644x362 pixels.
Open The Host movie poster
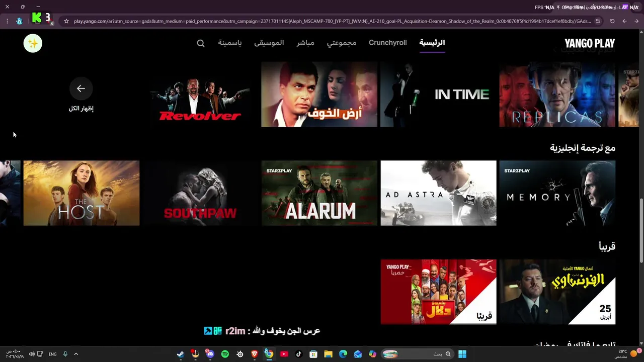tap(82, 193)
